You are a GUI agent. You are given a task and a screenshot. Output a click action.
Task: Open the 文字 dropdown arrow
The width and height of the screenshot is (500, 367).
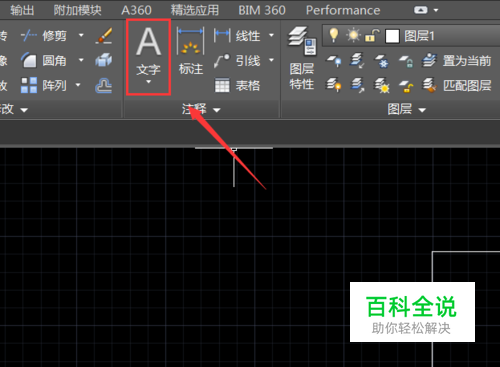(x=149, y=82)
